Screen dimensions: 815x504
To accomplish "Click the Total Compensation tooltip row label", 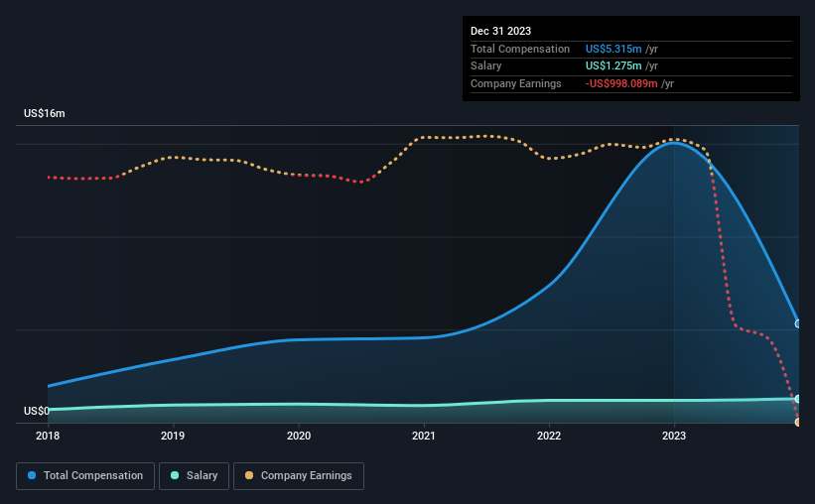I will point(520,49).
